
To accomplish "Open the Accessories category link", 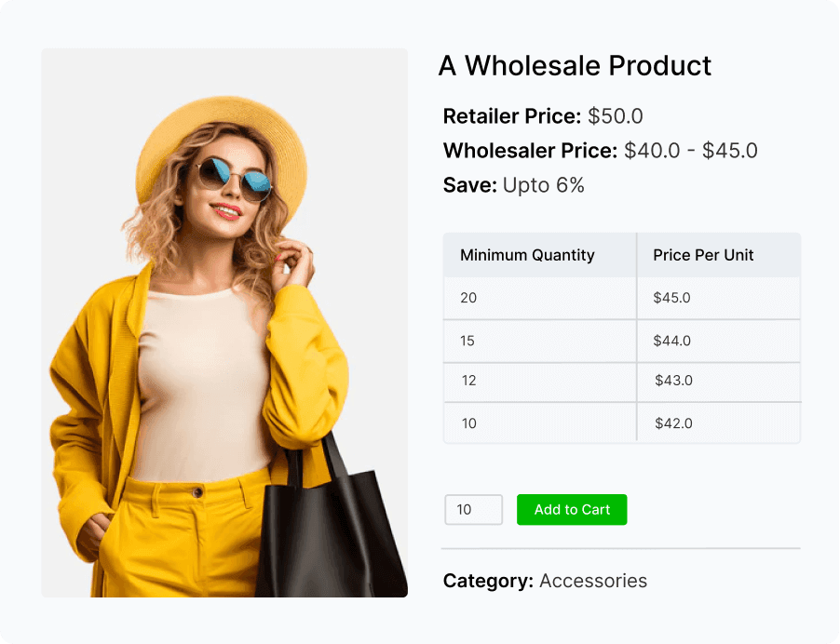I will tap(593, 581).
